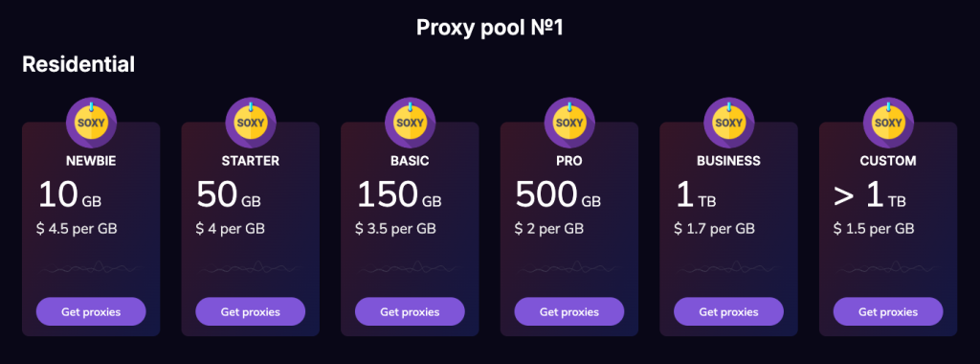980x364 pixels.
Task: Choose Get proxies on the PRO card
Action: tap(569, 311)
